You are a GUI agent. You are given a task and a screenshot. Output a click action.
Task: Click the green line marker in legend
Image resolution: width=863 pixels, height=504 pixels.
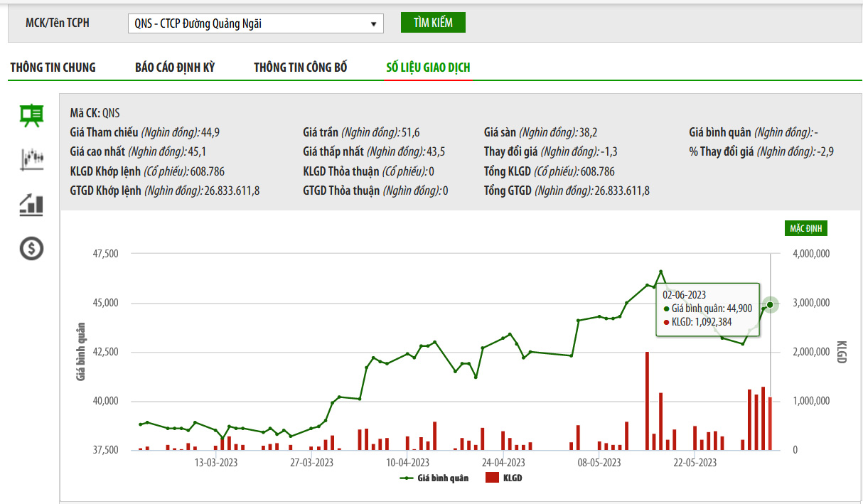[x=407, y=478]
